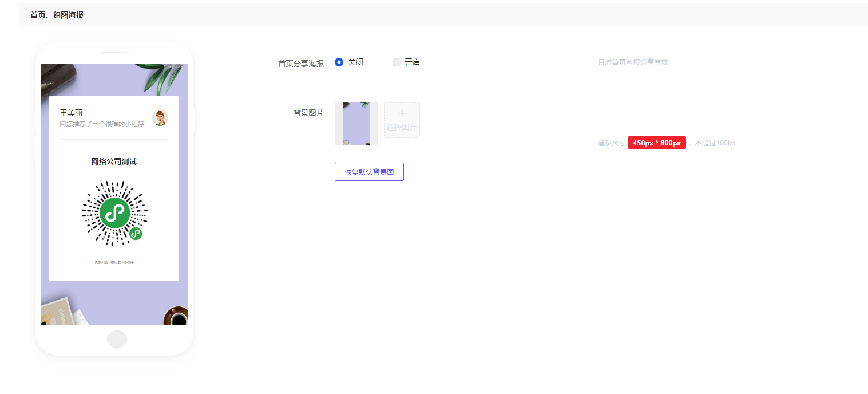Screen dimensions: 868x394
Task: Click the small green badge on QR code
Action: [136, 234]
